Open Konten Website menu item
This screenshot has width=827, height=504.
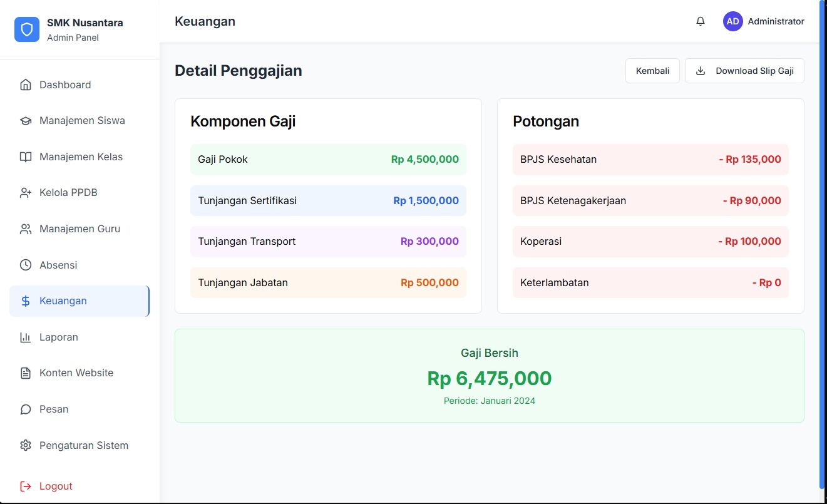click(x=76, y=373)
